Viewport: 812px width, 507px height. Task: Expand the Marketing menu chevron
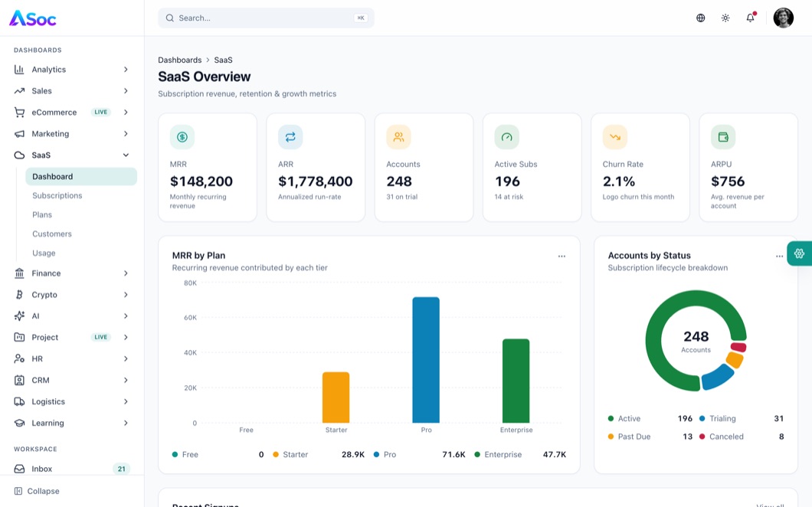tap(126, 133)
